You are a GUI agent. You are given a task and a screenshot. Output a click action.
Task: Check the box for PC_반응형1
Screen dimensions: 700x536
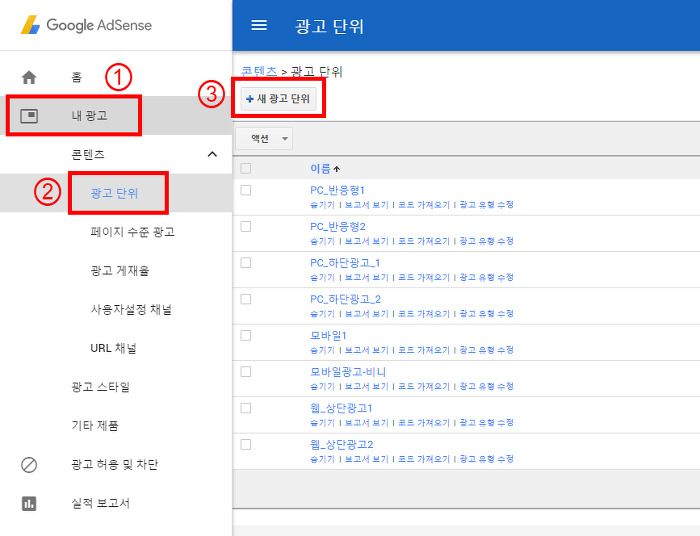(246, 190)
